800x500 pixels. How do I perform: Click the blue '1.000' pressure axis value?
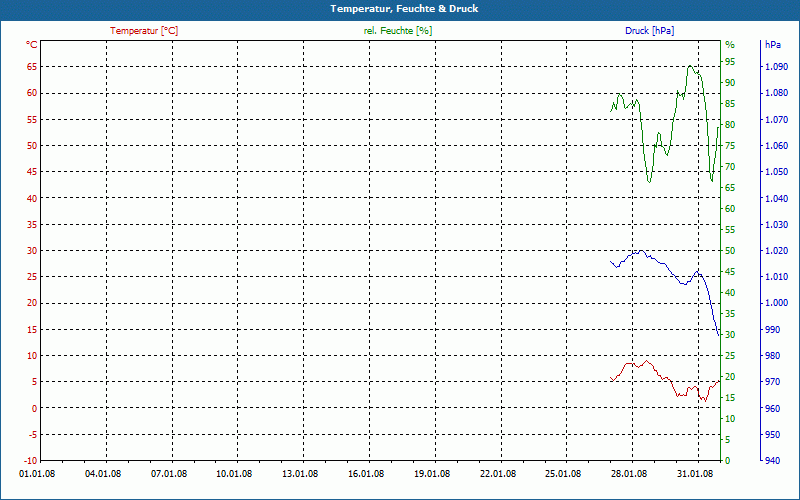point(777,303)
